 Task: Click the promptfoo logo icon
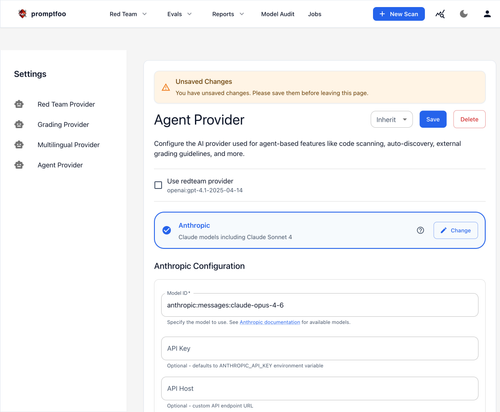22,14
